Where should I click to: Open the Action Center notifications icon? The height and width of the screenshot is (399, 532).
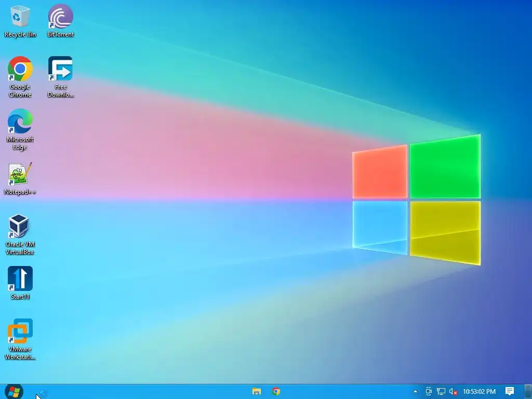(510, 392)
